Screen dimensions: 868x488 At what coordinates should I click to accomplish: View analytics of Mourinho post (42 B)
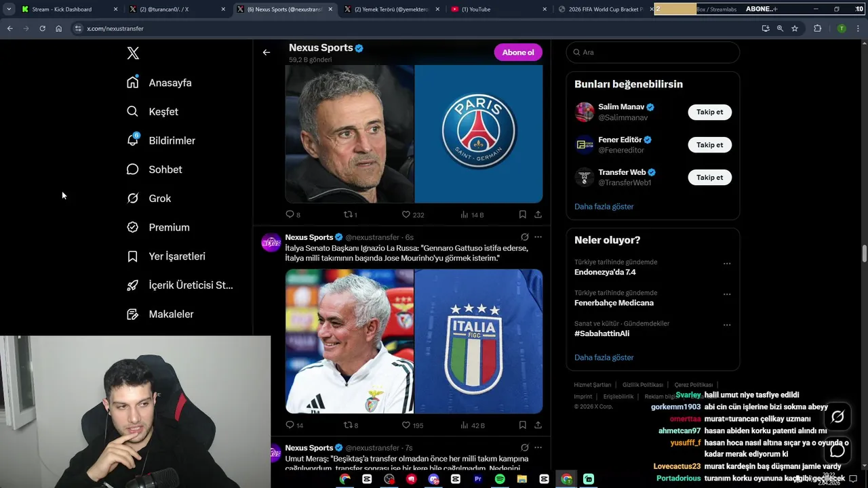[473, 425]
